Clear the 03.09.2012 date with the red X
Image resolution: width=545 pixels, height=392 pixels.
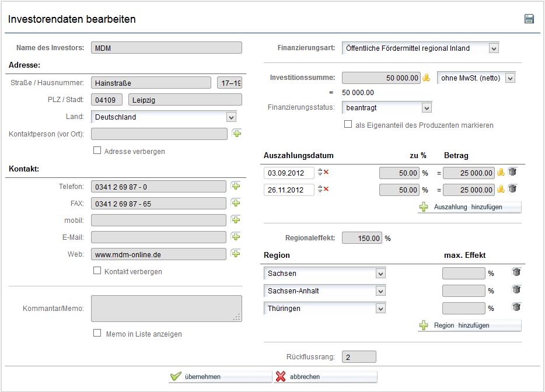[x=326, y=172]
